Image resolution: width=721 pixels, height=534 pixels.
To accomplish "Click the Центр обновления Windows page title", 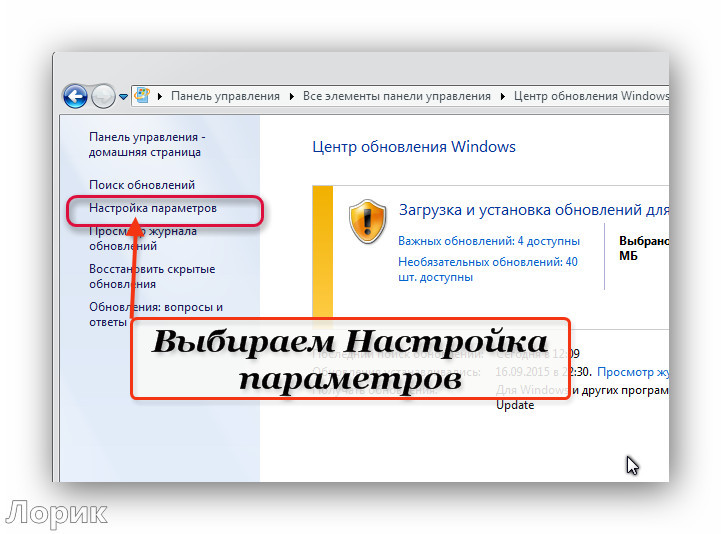I will (x=414, y=147).
